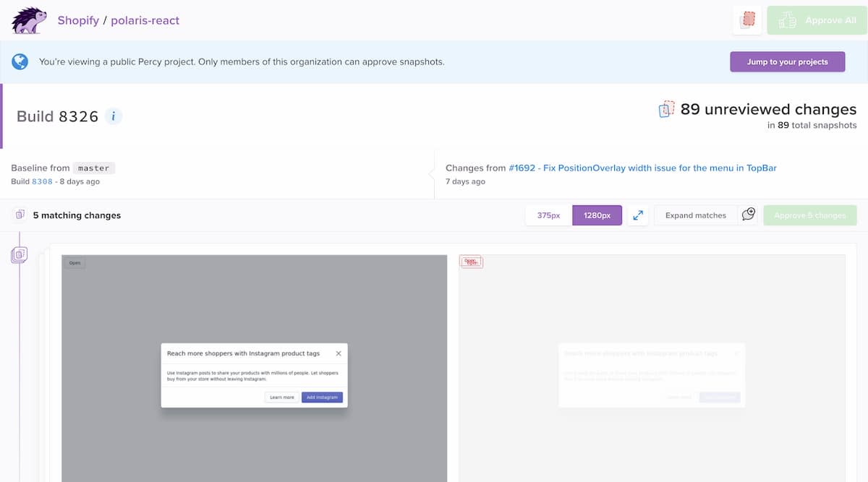Click '5 matching changes' label

[x=77, y=215]
